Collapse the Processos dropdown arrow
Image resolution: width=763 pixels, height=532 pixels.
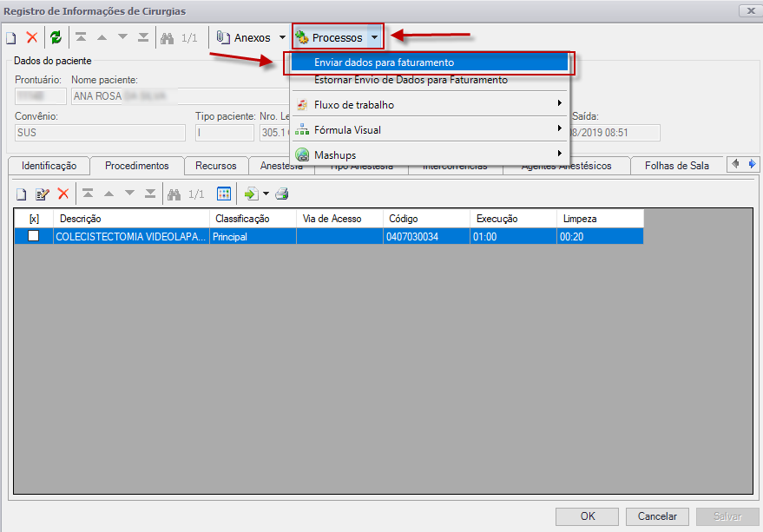click(x=374, y=37)
